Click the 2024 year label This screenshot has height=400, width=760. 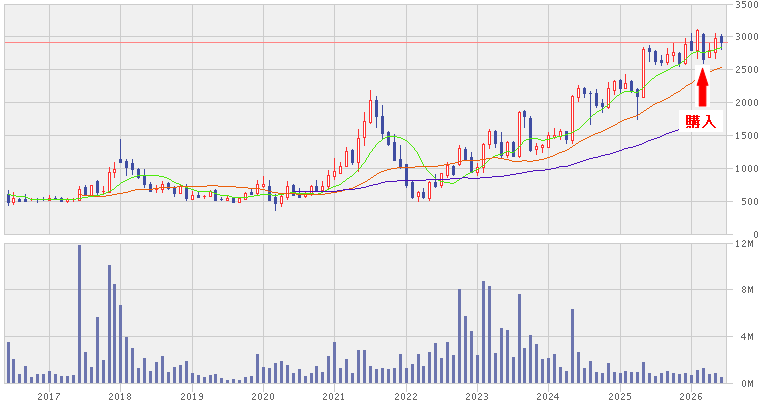[x=549, y=396]
